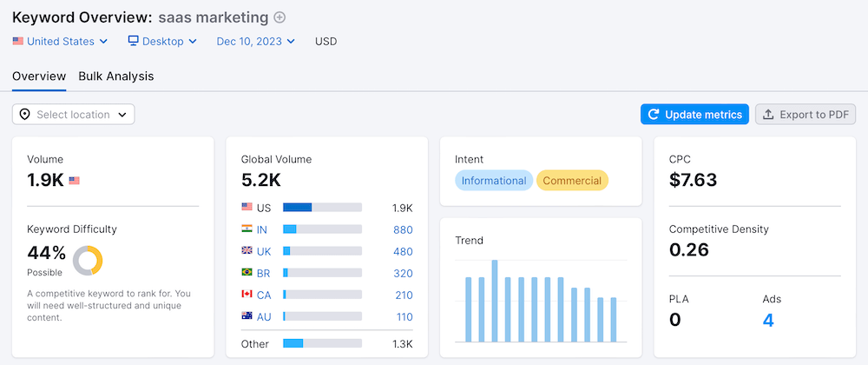
Task: Click the IN volume value 880
Action: pyautogui.click(x=402, y=229)
